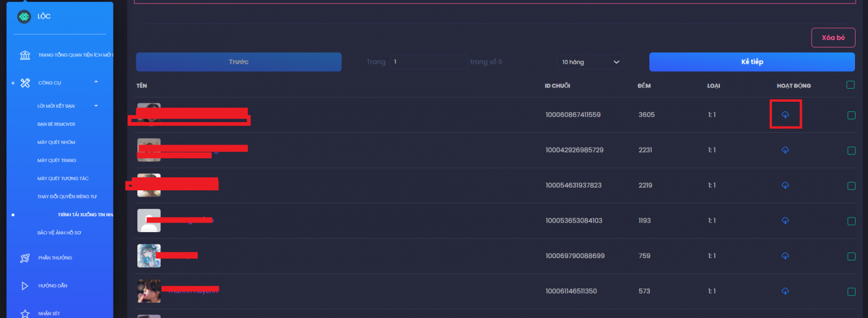Viewport: 868px width, 318px height.
Task: Select Bảo Vệ Ảnh Hồ Sơ menu item
Action: point(59,233)
